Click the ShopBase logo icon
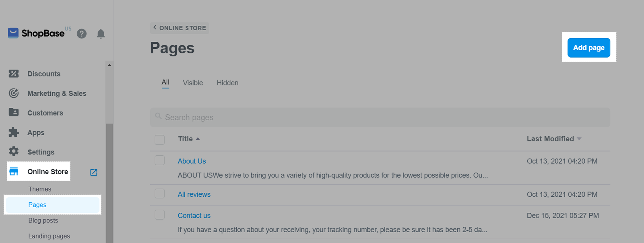 click(13, 33)
